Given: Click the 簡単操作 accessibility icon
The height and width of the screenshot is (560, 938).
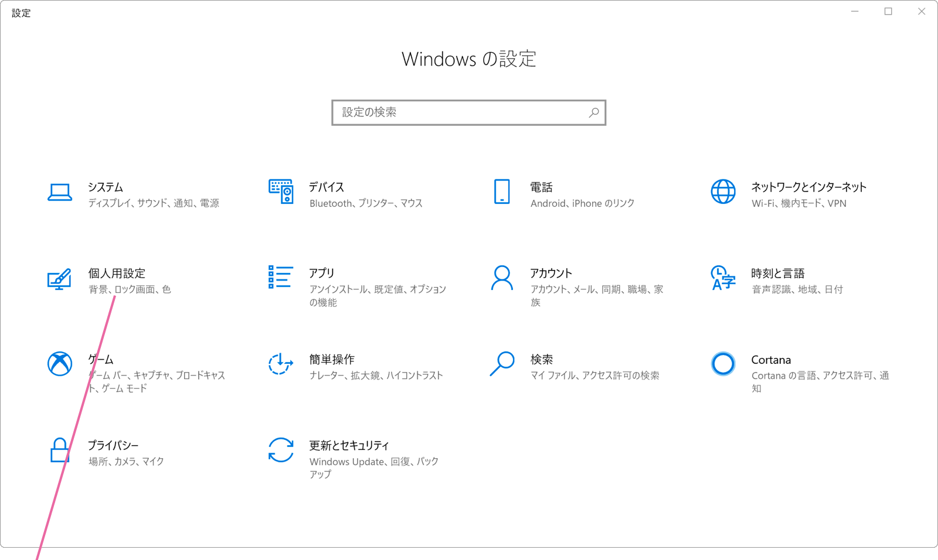Looking at the screenshot, I should pyautogui.click(x=281, y=364).
